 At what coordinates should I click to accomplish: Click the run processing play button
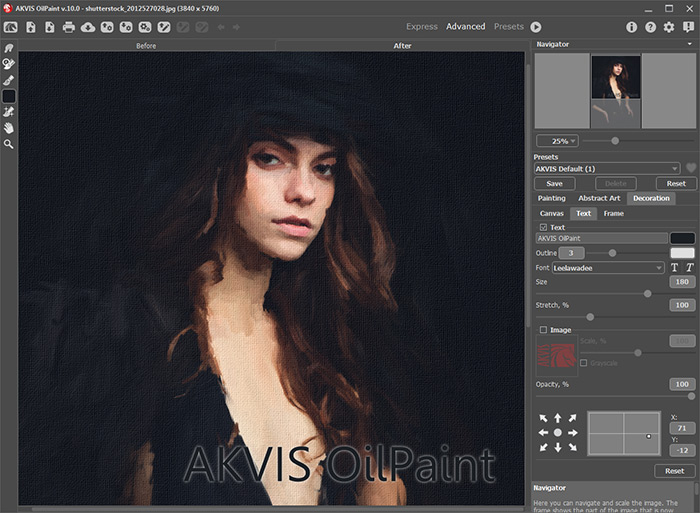tap(536, 27)
